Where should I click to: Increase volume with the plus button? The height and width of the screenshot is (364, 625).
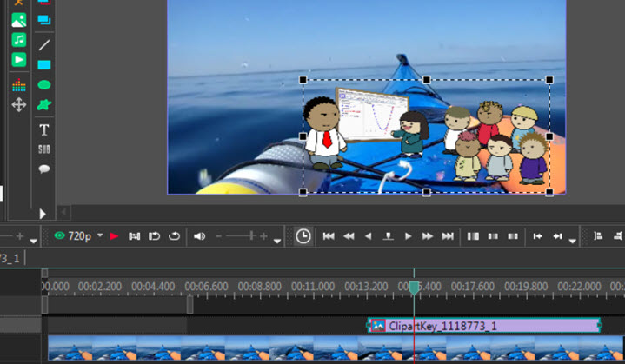click(263, 236)
